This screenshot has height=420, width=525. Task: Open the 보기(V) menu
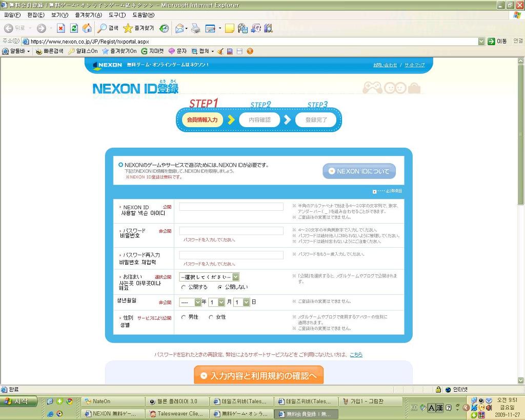pos(59,15)
